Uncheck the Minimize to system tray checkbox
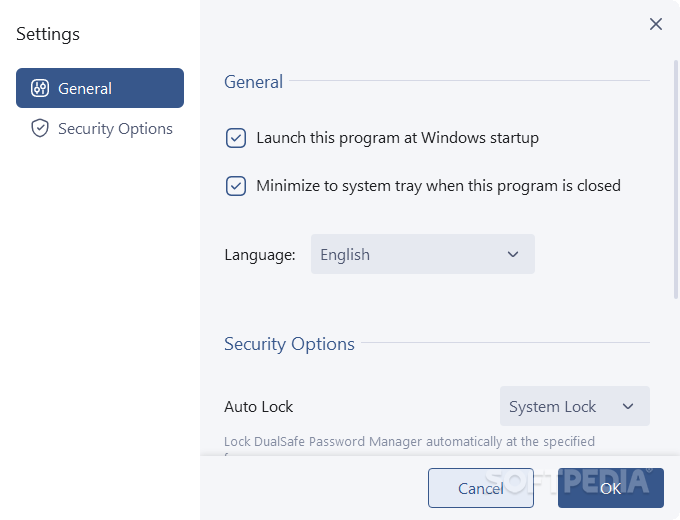The height and width of the screenshot is (520, 680). 235,186
